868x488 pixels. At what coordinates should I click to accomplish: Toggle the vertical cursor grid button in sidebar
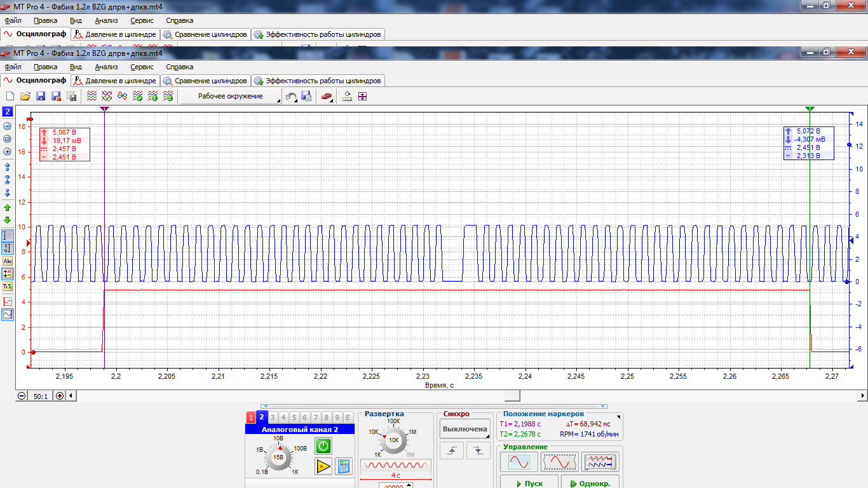(x=8, y=235)
